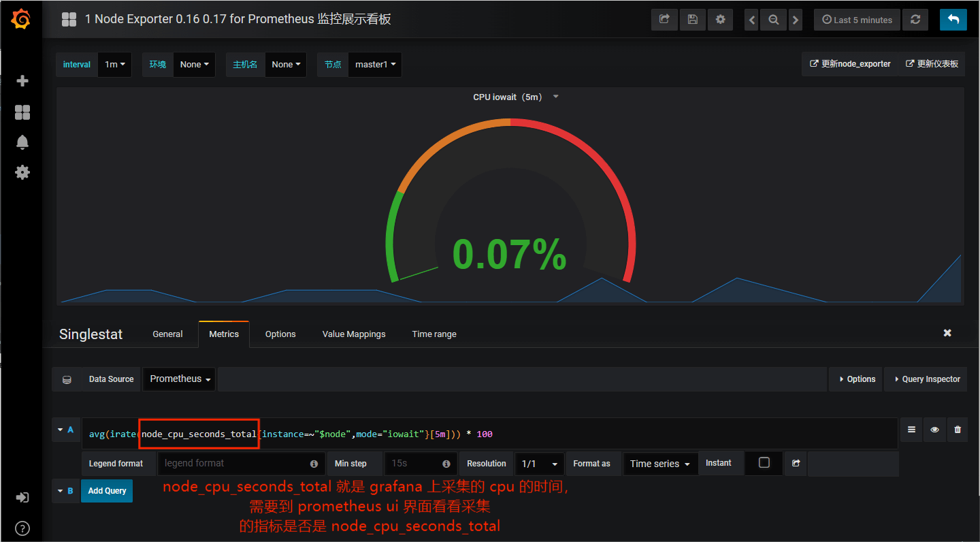Open dashboard settings gear in top bar

pos(720,20)
